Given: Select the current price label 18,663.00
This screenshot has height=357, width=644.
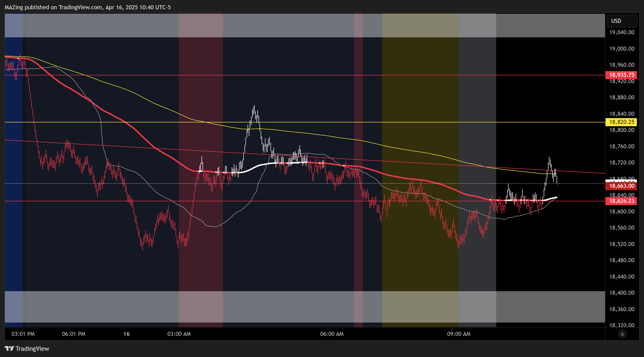Looking at the screenshot, I should pos(621,186).
